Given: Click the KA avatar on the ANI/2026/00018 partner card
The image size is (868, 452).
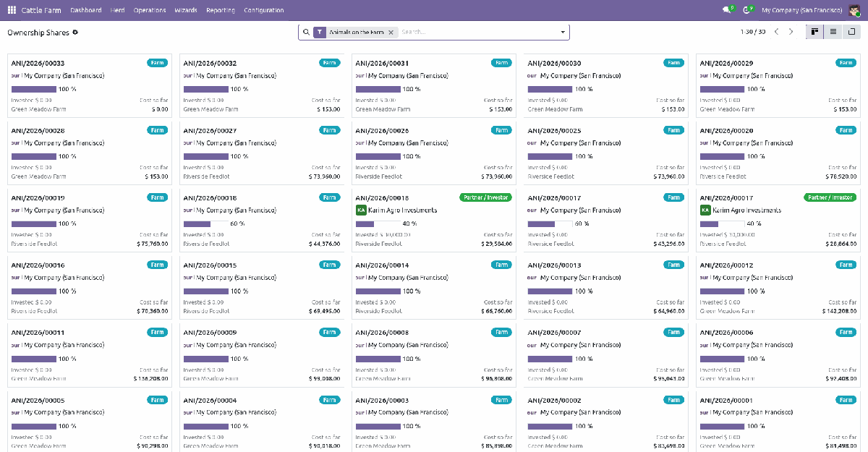Looking at the screenshot, I should (361, 210).
